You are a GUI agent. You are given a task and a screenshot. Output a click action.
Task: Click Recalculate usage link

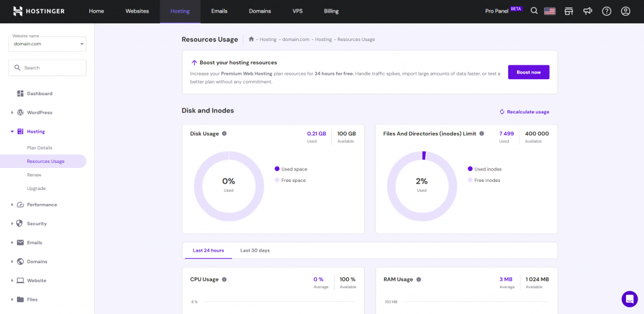click(x=524, y=112)
